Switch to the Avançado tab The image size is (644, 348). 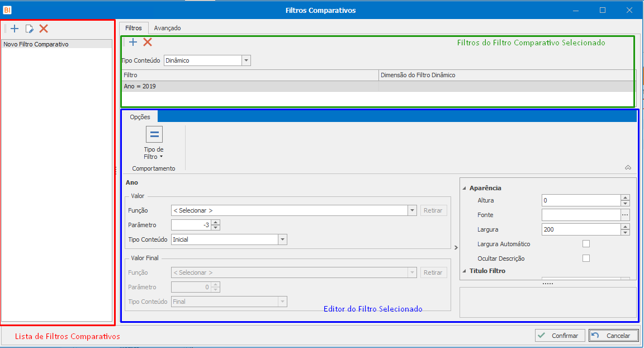click(x=167, y=28)
